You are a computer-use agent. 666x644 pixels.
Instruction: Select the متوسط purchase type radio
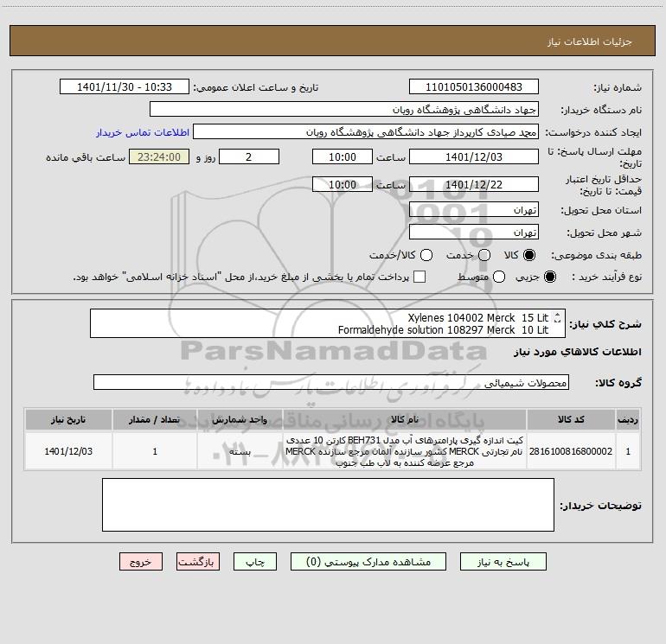(x=499, y=277)
